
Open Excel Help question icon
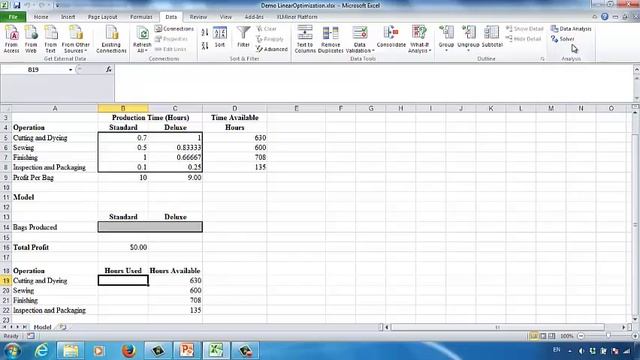(604, 17)
